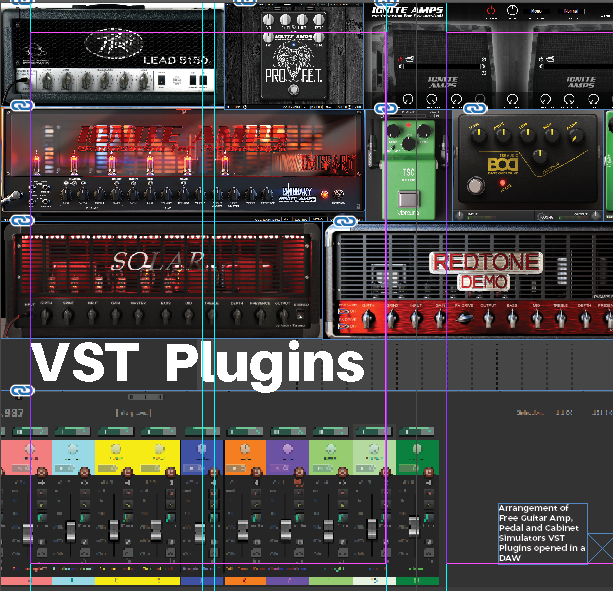
Task: Adjust the fader on the orange mixer channel
Action: pos(242,530)
